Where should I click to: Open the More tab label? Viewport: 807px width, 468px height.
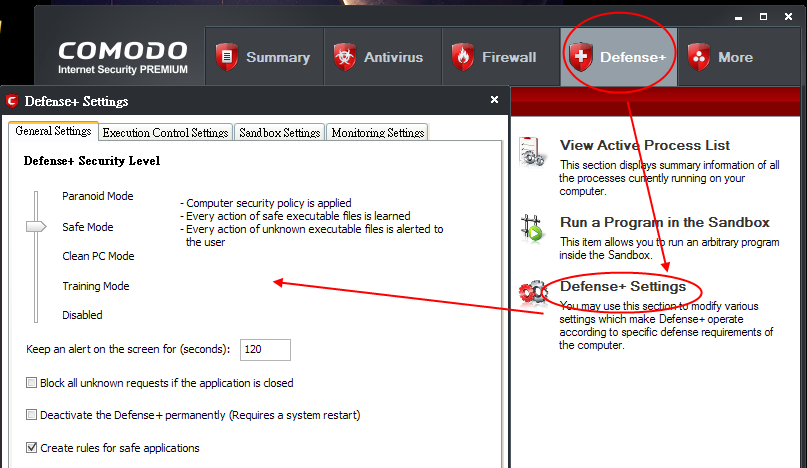(735, 57)
